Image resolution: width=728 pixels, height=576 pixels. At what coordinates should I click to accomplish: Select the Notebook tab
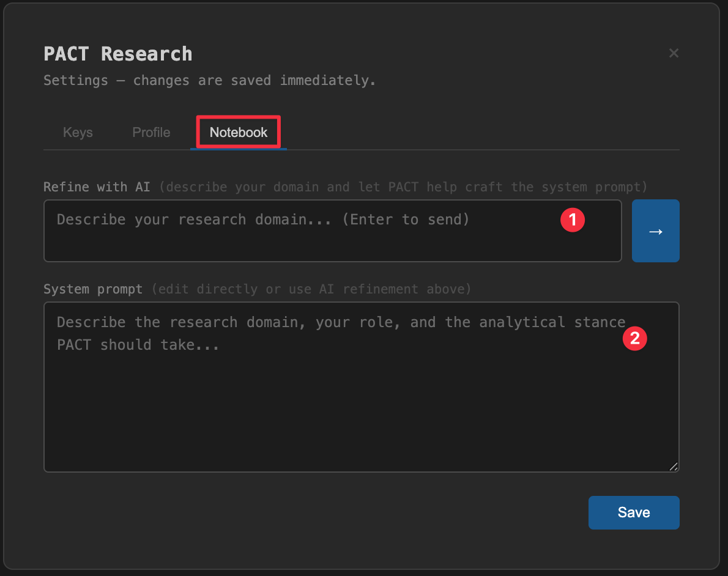239,133
